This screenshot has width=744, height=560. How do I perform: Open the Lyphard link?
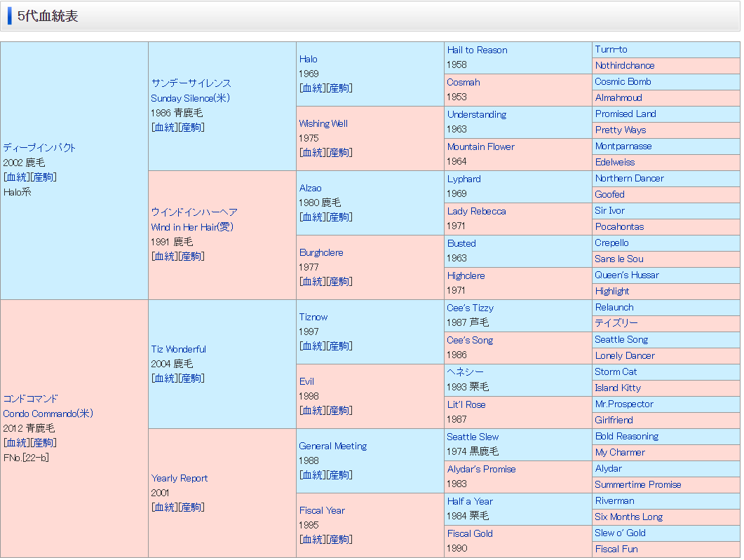[x=464, y=179]
